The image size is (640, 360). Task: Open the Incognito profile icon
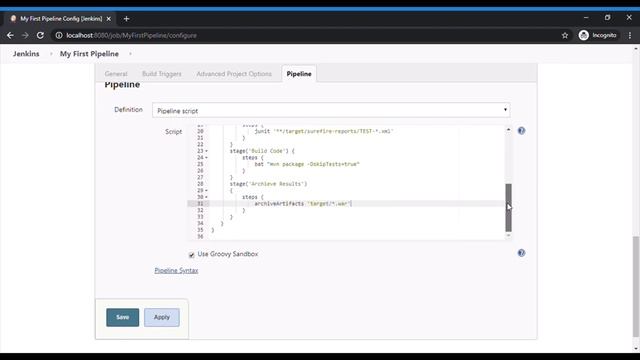tap(584, 36)
